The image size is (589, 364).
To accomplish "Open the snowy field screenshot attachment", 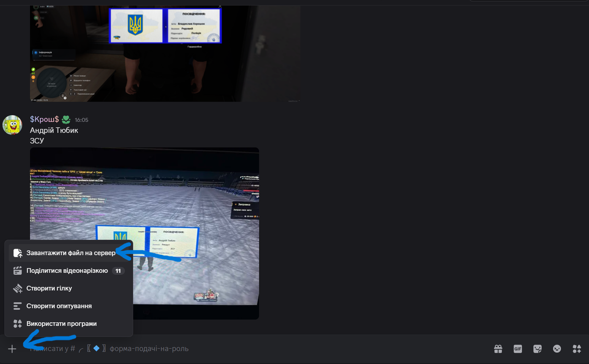I will pos(144,233).
